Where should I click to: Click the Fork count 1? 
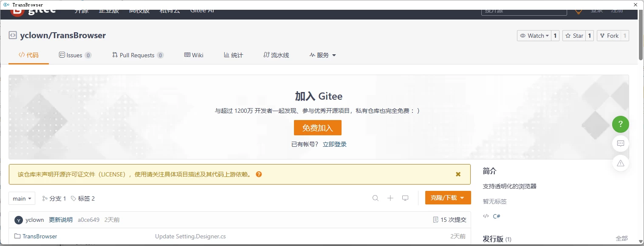[x=625, y=36]
